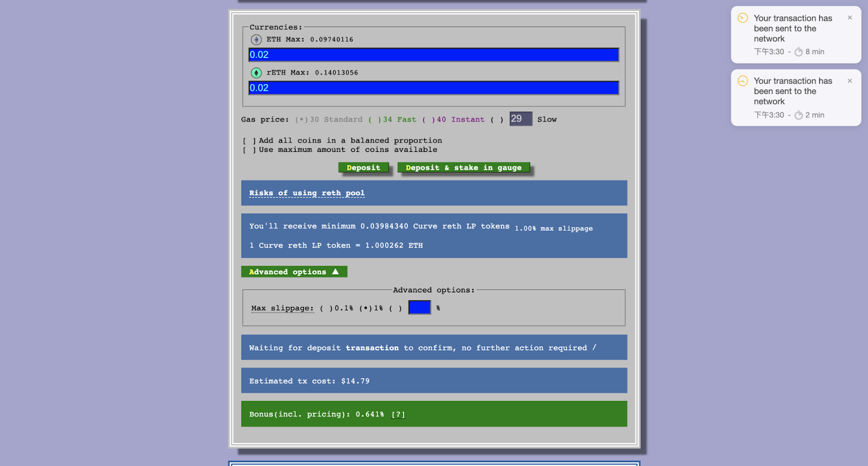This screenshot has width=868, height=466.
Task: Click the Estimated tx cost: $14.79 text
Action: point(309,381)
